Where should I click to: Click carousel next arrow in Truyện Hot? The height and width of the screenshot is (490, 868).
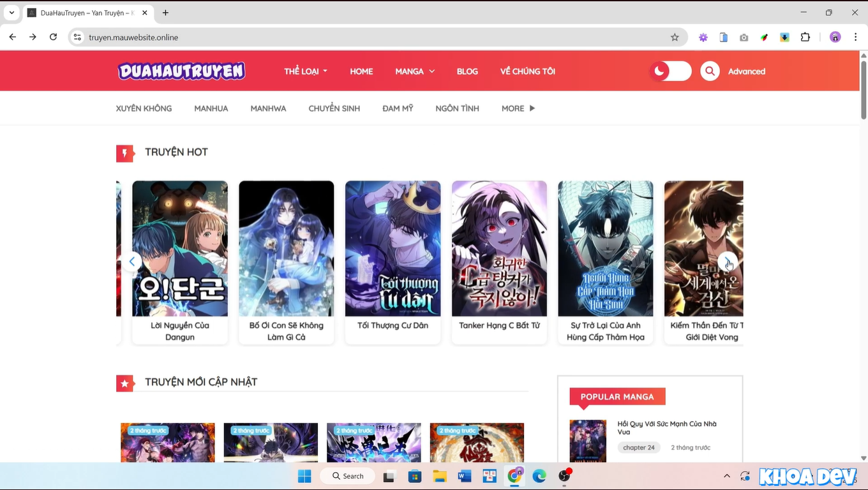[728, 262]
